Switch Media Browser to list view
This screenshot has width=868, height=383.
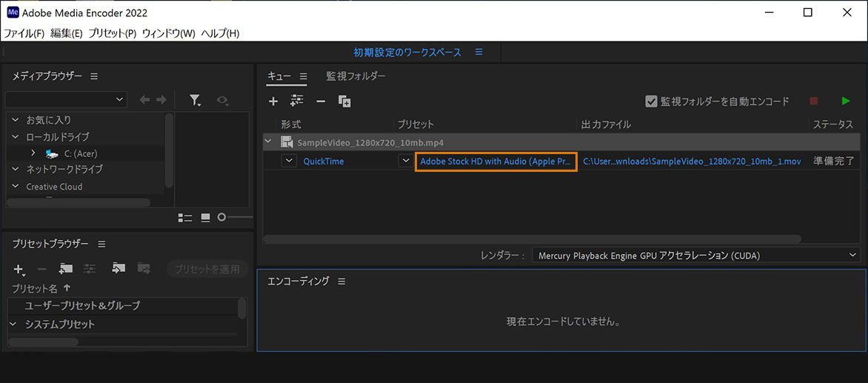185,218
